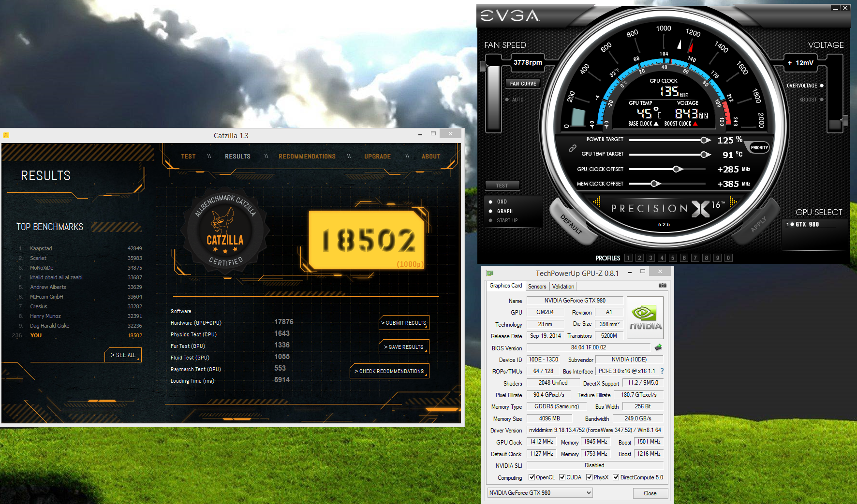Viewport: 857px width, 504px height.
Task: Switch to the Validation tab in GPU-Z
Action: click(563, 287)
